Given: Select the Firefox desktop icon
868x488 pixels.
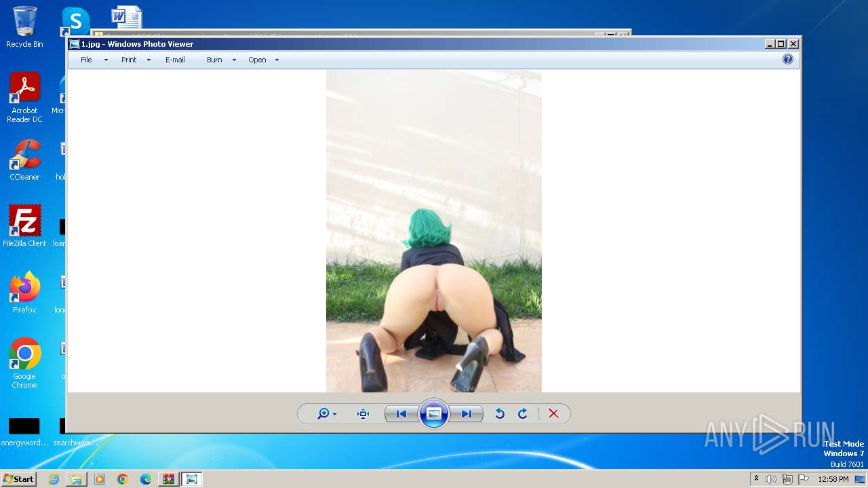Looking at the screenshot, I should [24, 292].
